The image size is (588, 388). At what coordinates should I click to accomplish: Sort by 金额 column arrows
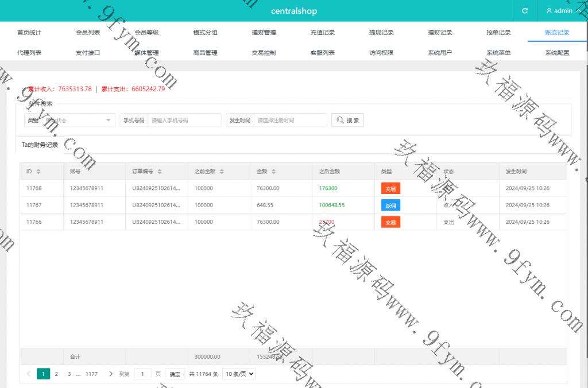273,172
